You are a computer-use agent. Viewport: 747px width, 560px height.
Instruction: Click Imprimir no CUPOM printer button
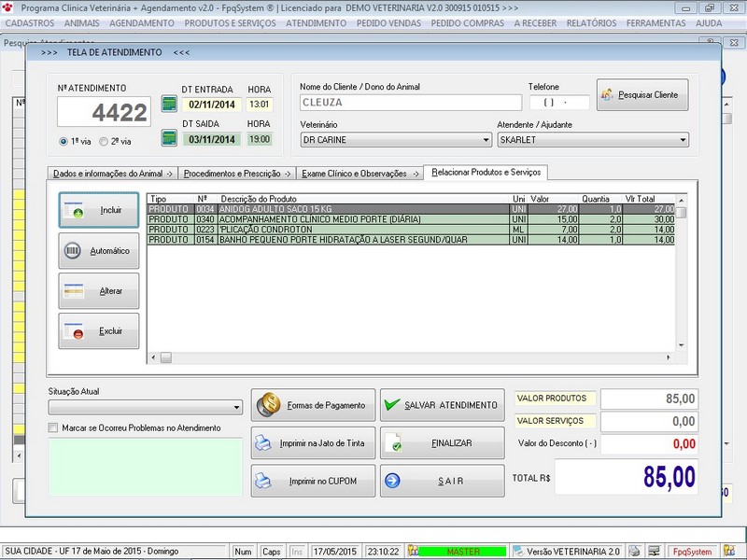pos(313,481)
